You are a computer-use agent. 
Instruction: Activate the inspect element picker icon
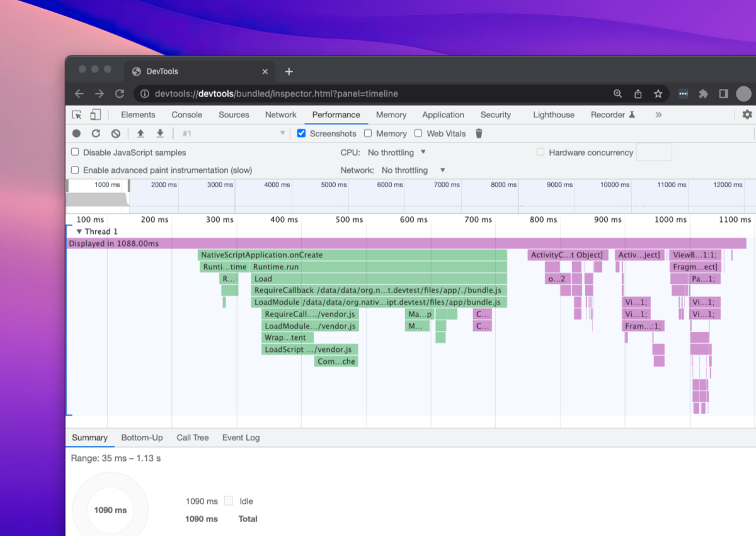[x=77, y=115]
